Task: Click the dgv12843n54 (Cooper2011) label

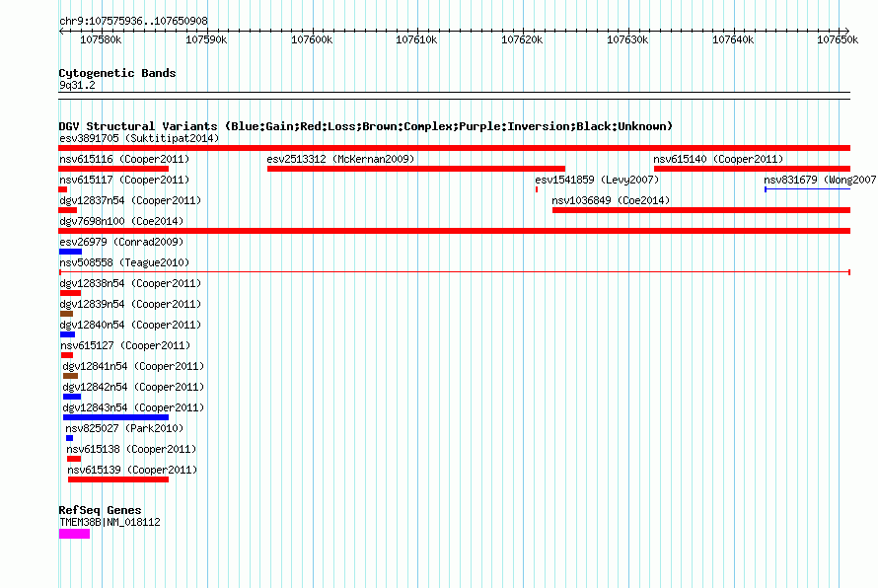Action: (x=133, y=407)
